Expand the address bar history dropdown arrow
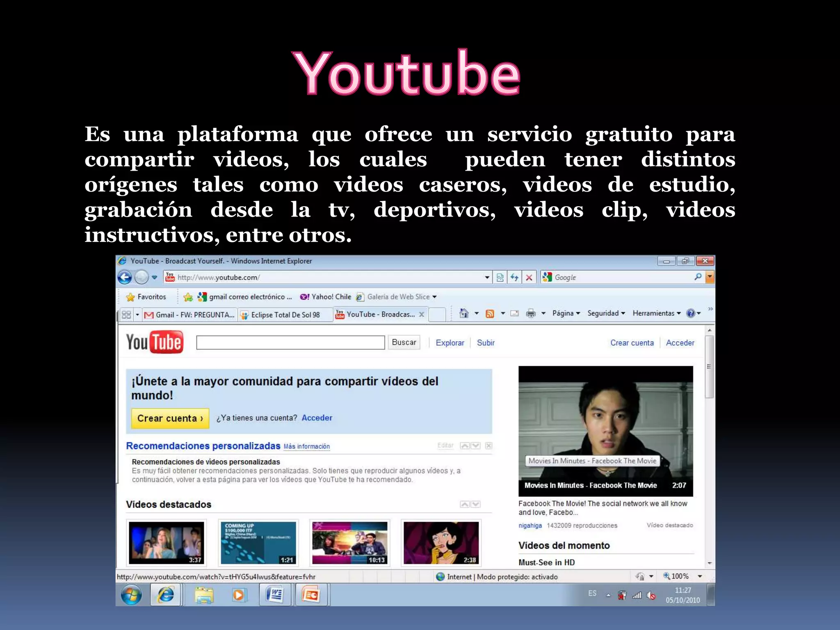840x630 pixels. [x=487, y=278]
